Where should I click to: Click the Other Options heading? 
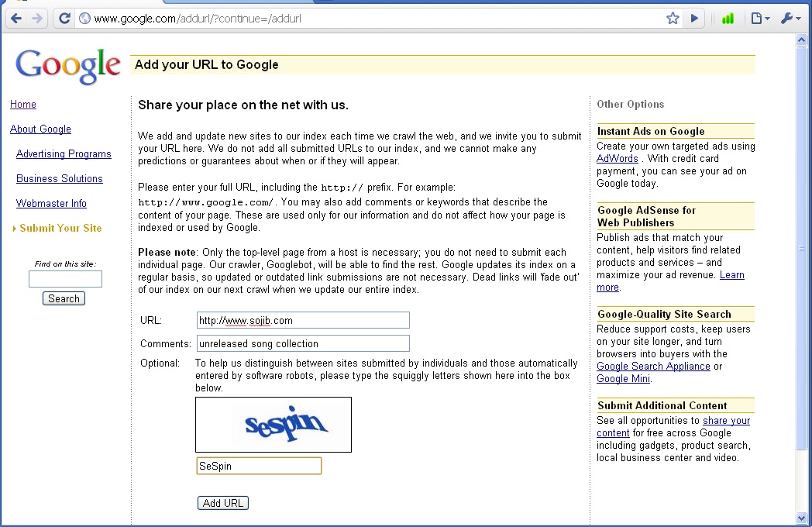(x=630, y=104)
